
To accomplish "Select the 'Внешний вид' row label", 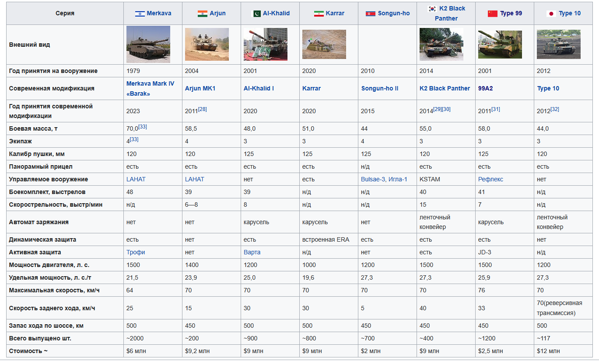I will pyautogui.click(x=65, y=45).
